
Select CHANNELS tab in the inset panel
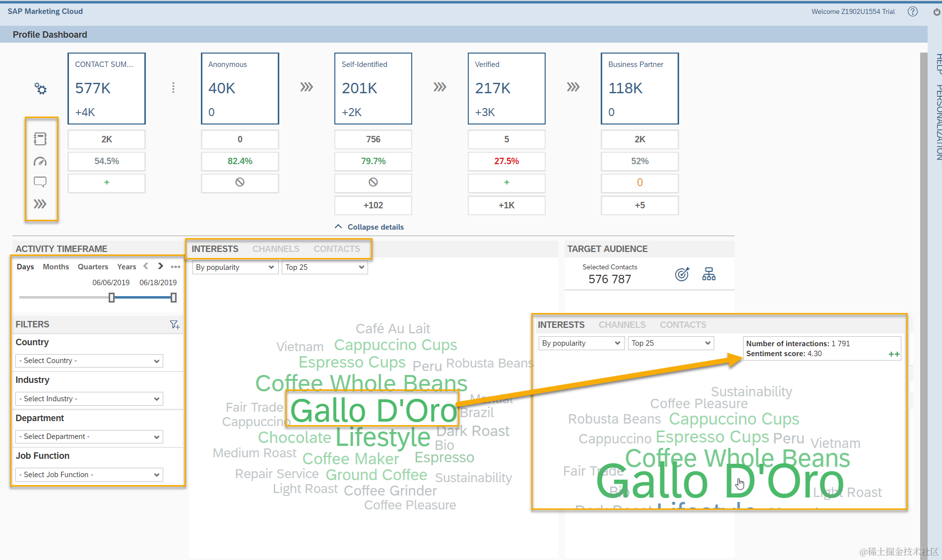pos(622,325)
